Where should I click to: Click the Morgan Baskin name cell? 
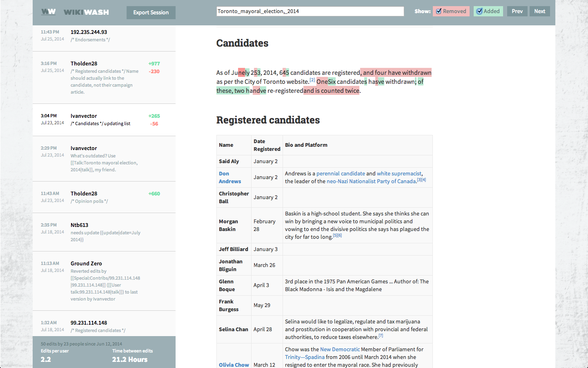pos(234,225)
